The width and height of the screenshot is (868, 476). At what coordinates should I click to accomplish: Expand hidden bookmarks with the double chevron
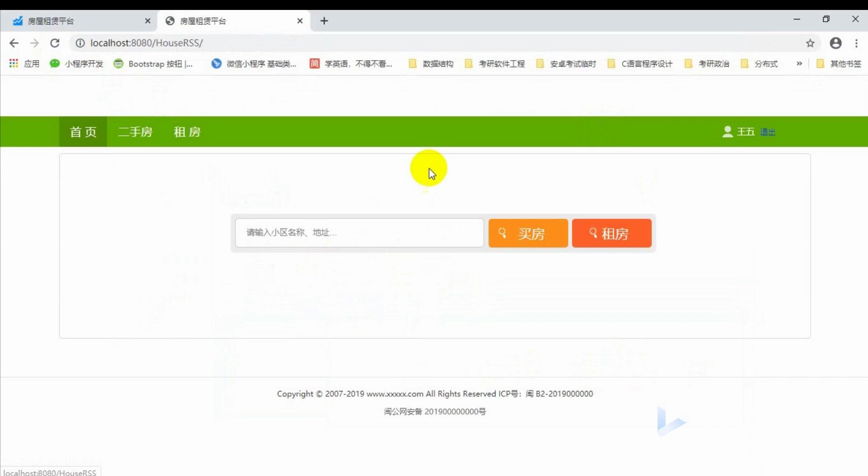799,64
